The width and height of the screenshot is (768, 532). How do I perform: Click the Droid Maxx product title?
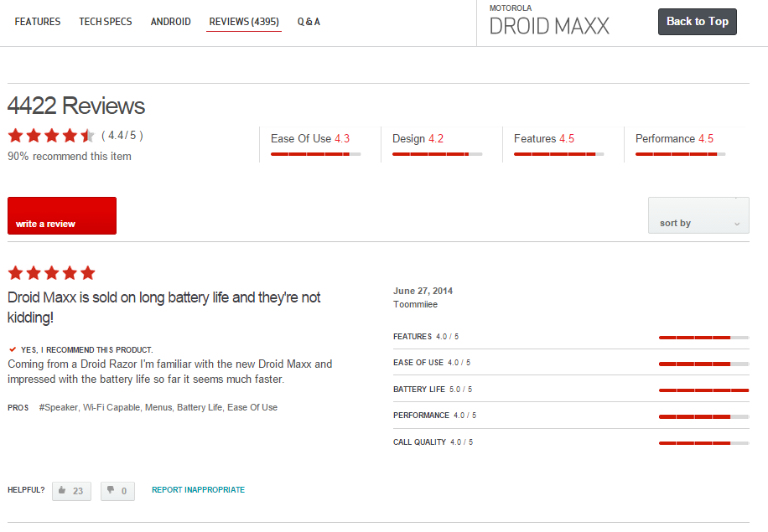point(549,27)
